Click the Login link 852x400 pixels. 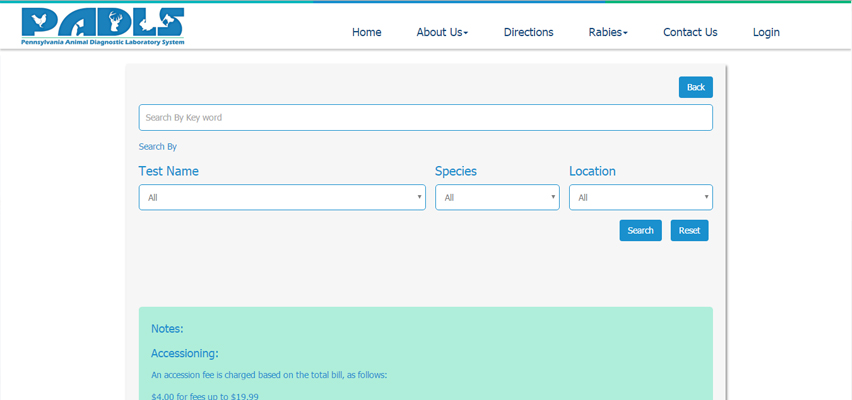[x=766, y=33]
